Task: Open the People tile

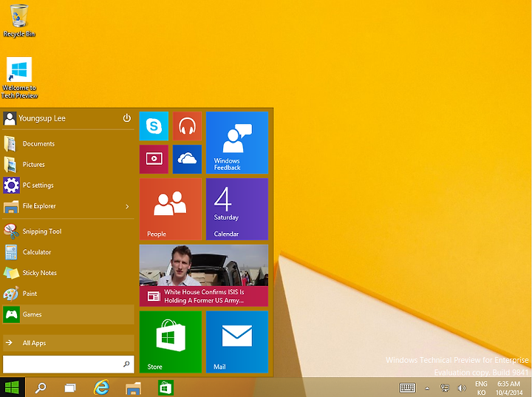Action: pos(171,209)
